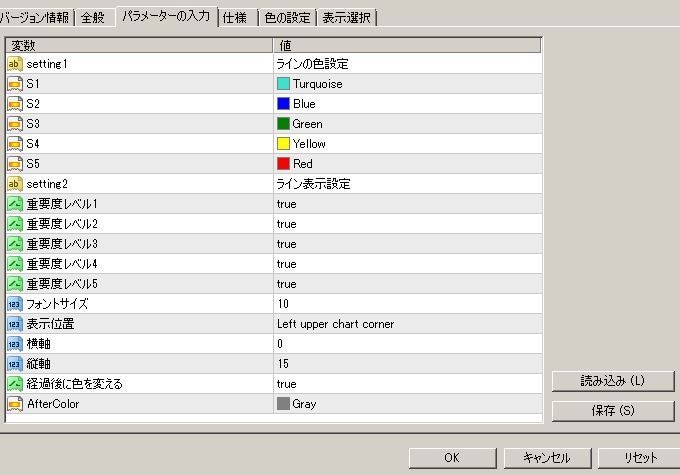Viewport: 680px width, 475px height.
Task: Open the 表示選択 tab
Action: click(347, 18)
